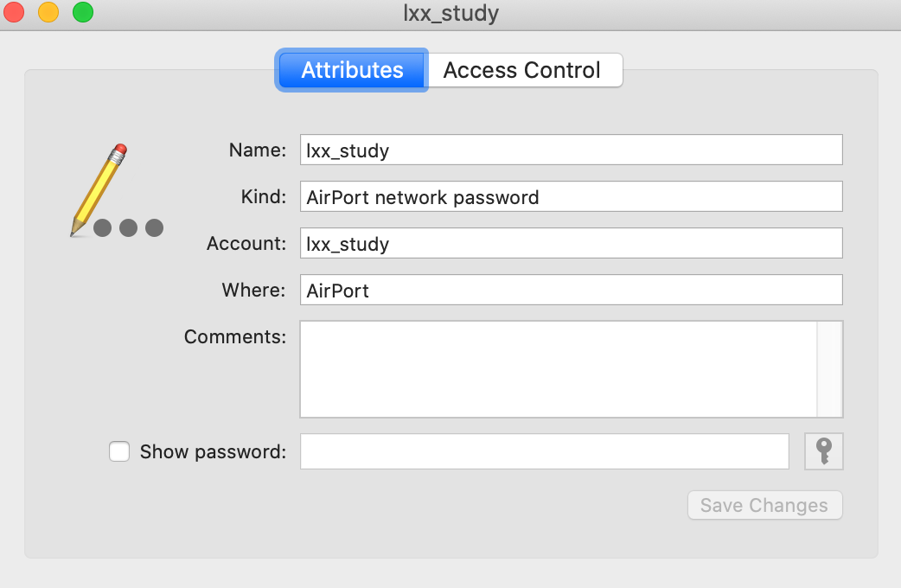Click the Where field containing AirPort
The height and width of the screenshot is (588, 901).
click(571, 291)
